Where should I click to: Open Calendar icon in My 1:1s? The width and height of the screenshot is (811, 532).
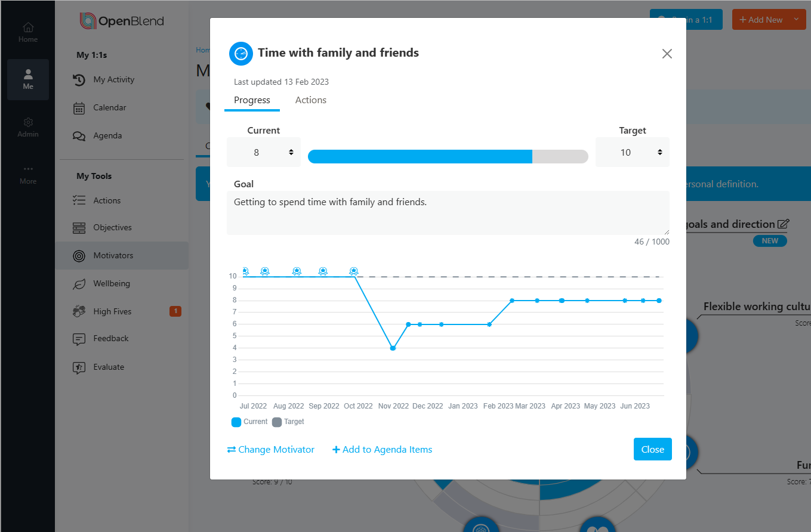click(79, 108)
